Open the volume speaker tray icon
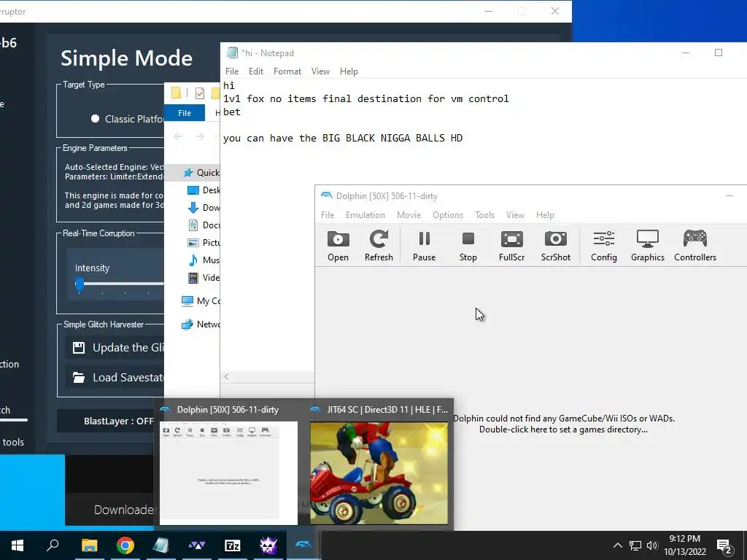Screen dimensions: 747x560 [652, 545]
